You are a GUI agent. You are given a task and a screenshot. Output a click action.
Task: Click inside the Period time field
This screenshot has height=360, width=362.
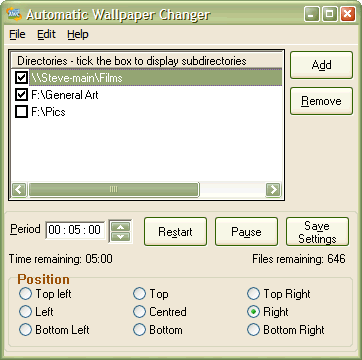point(75,230)
